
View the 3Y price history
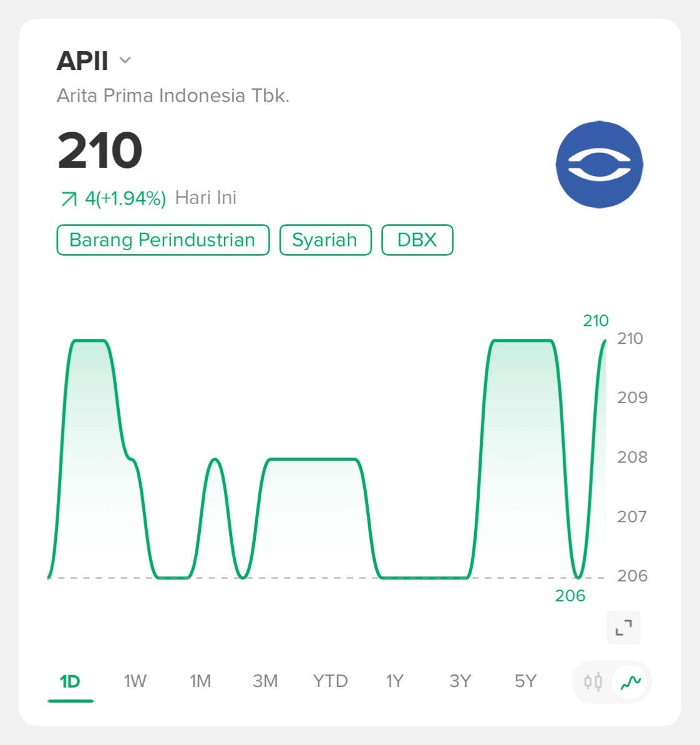[460, 681]
